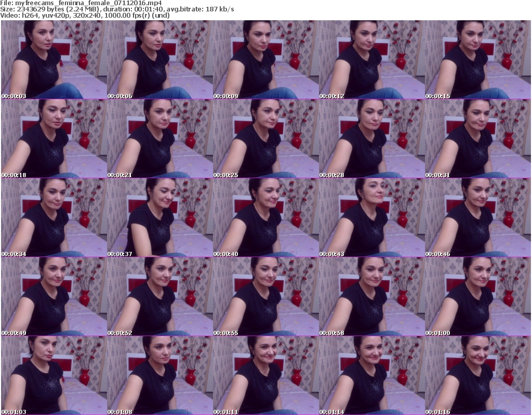This screenshot has height=415, width=532.
Task: Pick the thumbnail stamped 00:00:43
Action: (x=371, y=218)
